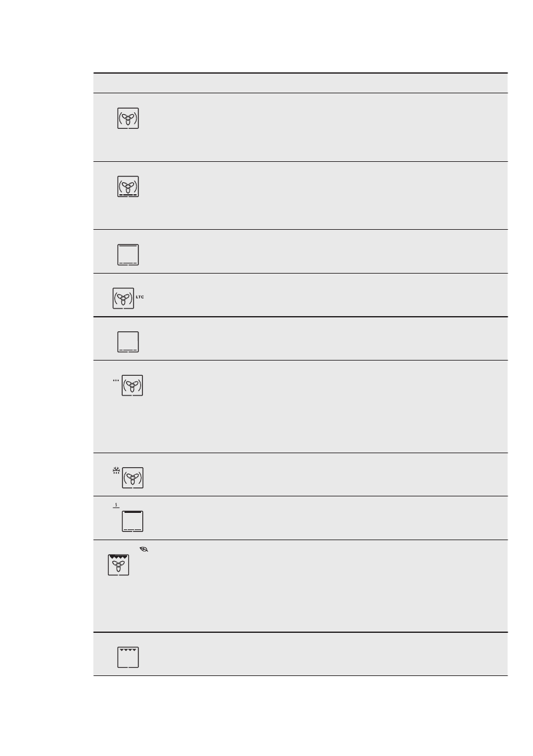Image resolution: width=533 pixels, height=756 pixels.
Task: Select the fan icon with three dots
Action: pos(133,385)
